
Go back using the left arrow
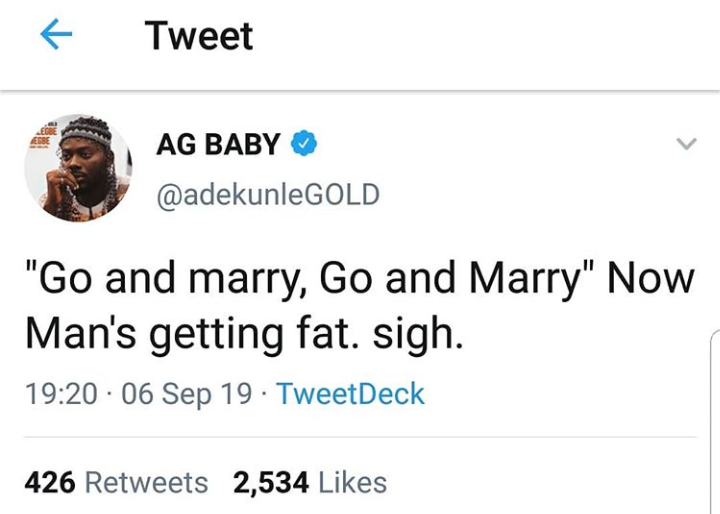(x=56, y=37)
